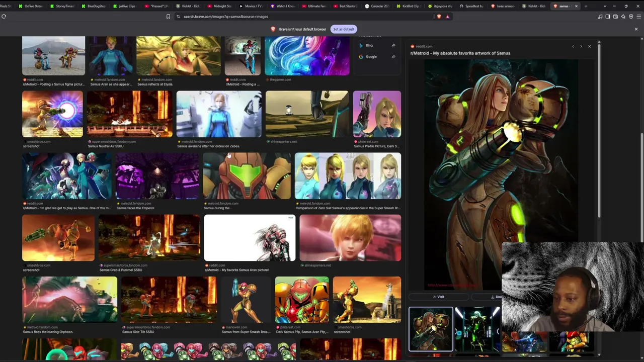The height and width of the screenshot is (362, 644).
Task: Switch to the Movies / TV tab
Action: [x=251, y=6]
